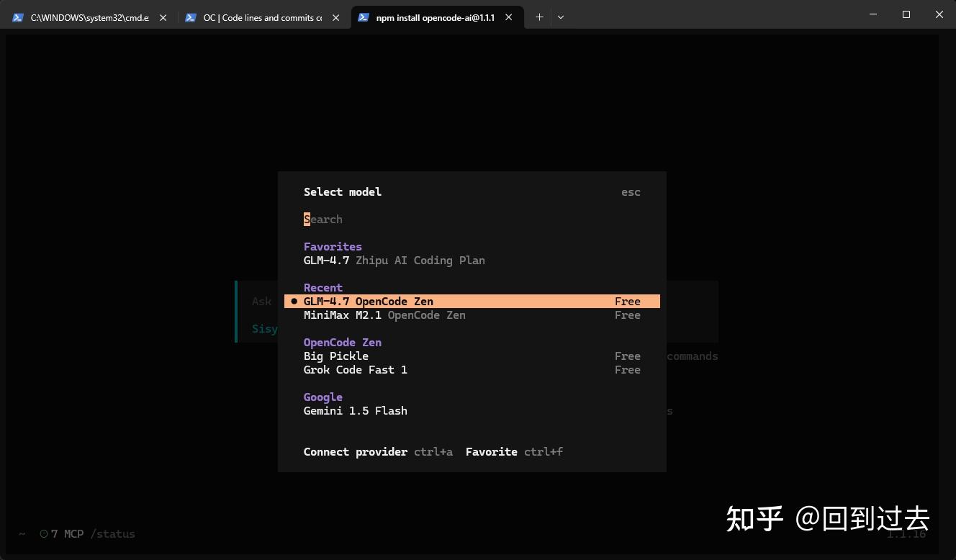Click the "OpenCode Zen" section heading
Image resolution: width=956 pixels, height=560 pixels.
tap(343, 343)
